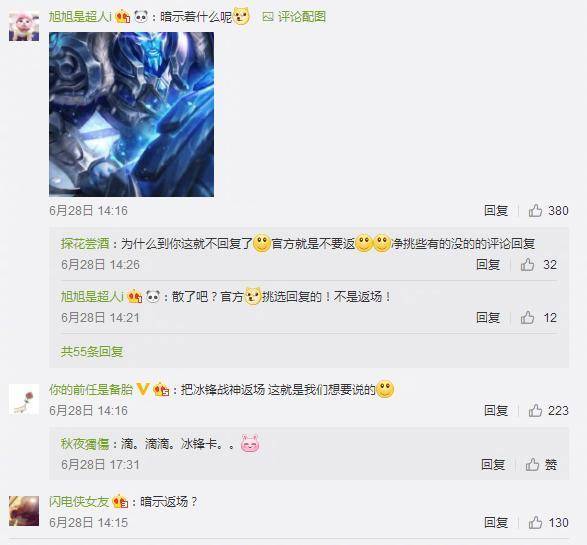Like the comment with 380 likes
The image size is (587, 545).
click(x=535, y=210)
